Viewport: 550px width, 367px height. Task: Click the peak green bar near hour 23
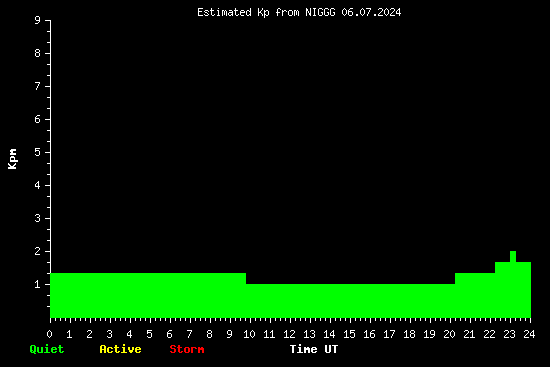tap(513, 256)
